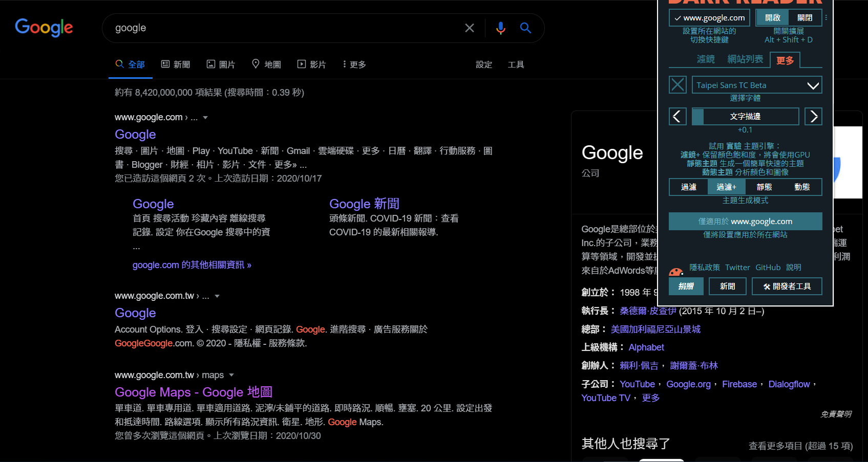Open the www.google.com.tw Google result title

(x=135, y=313)
